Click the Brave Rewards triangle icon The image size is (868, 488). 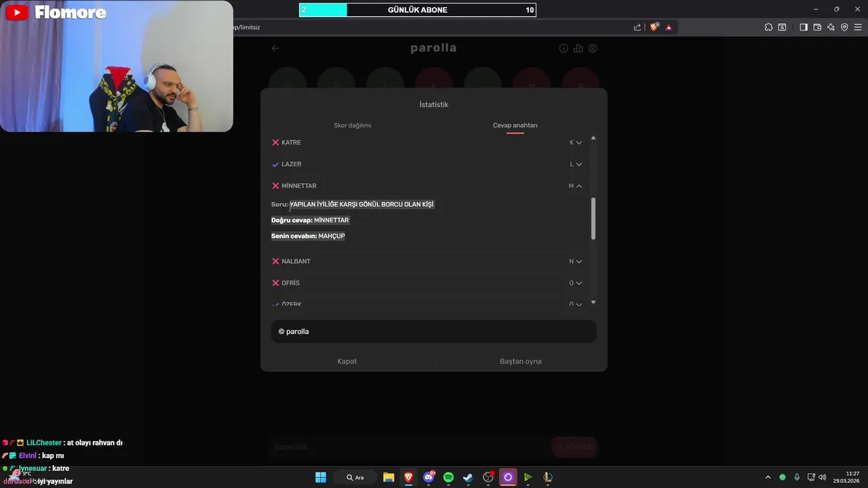(669, 27)
